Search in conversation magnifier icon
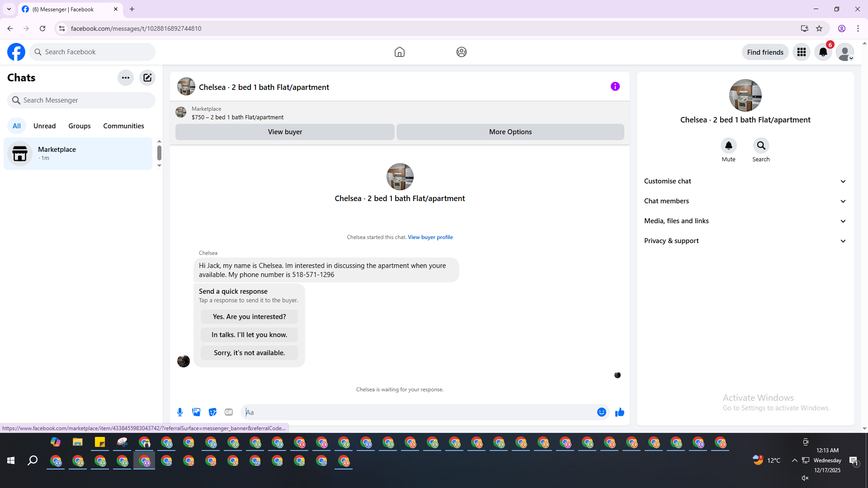Image resolution: width=868 pixels, height=488 pixels. click(x=761, y=145)
